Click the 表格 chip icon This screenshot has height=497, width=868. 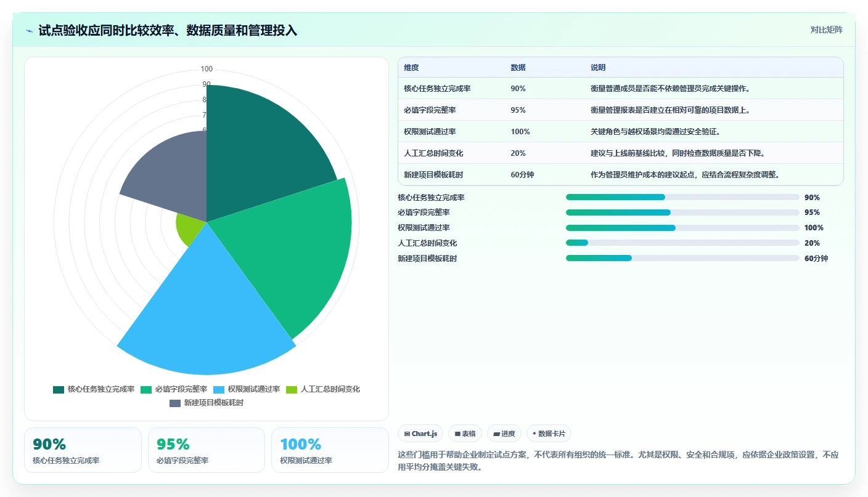click(x=457, y=434)
